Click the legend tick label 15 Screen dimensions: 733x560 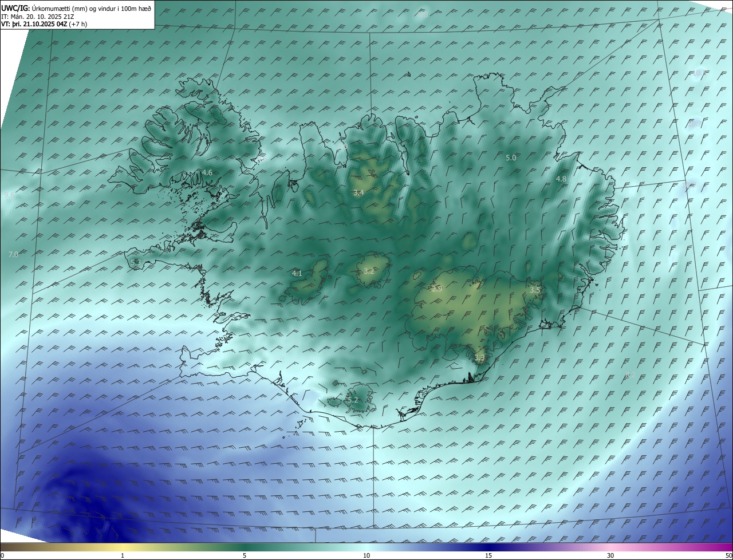click(488, 555)
